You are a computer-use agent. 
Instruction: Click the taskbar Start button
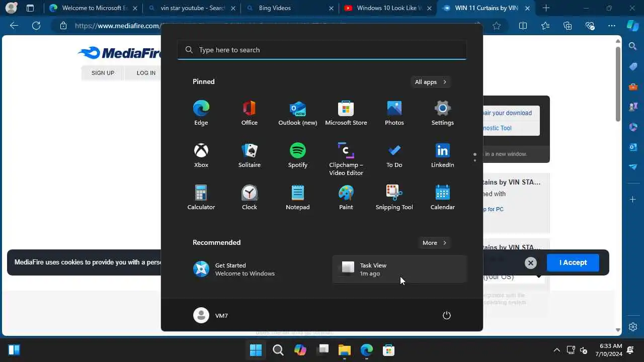coord(256,350)
